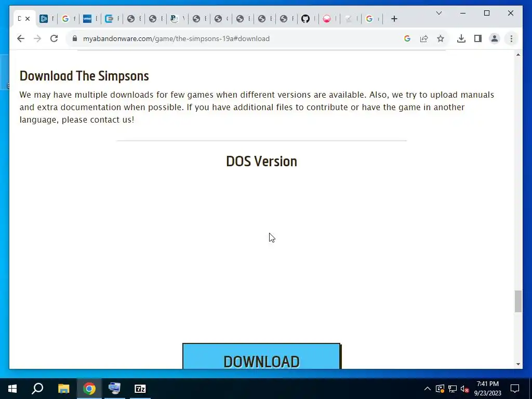Open the GitHub tab
The width and height of the screenshot is (532, 399).
point(305,19)
